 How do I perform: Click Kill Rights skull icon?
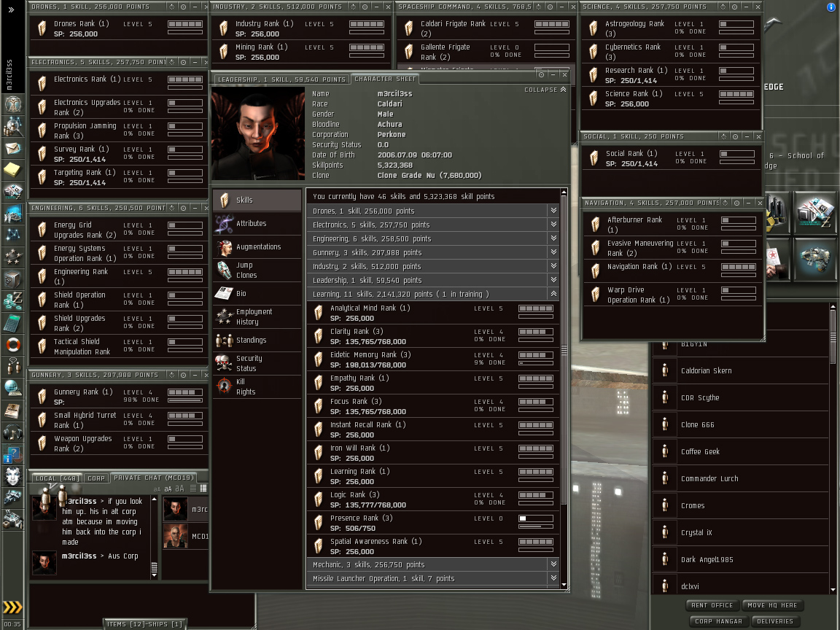click(x=224, y=386)
